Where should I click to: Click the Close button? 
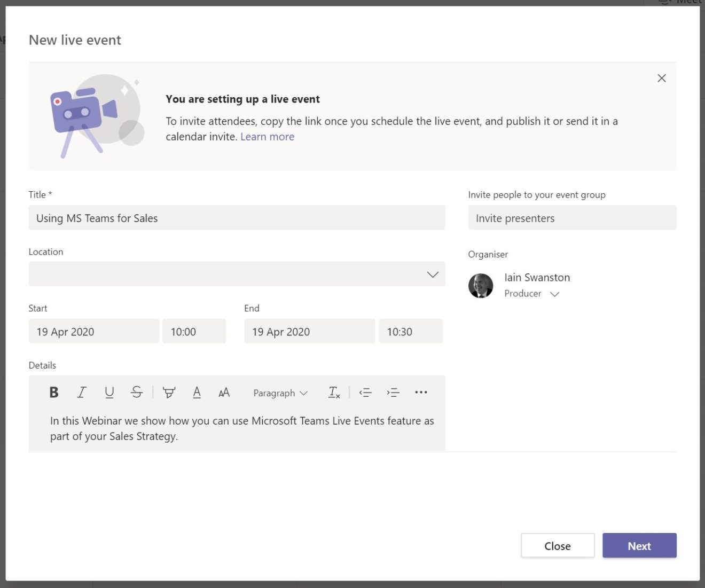click(x=558, y=546)
